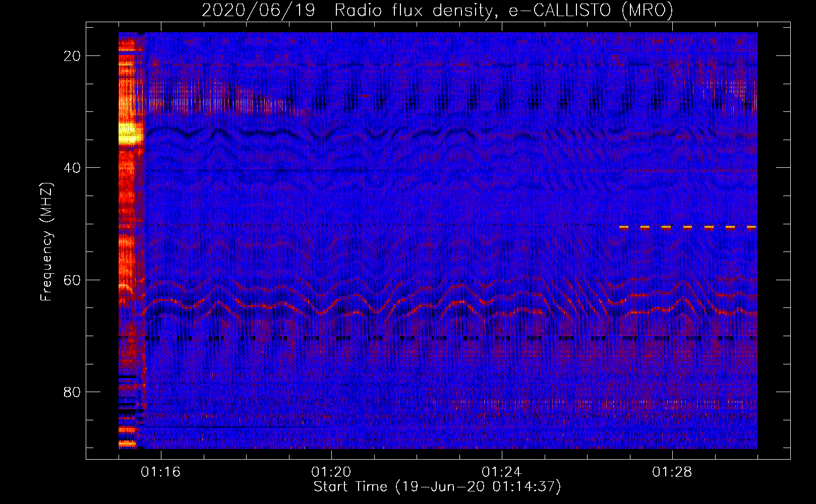Click the plot title 'Radio flux density, e-CALLISTO (MRO)'
This screenshot has height=504, width=816.
[503, 10]
